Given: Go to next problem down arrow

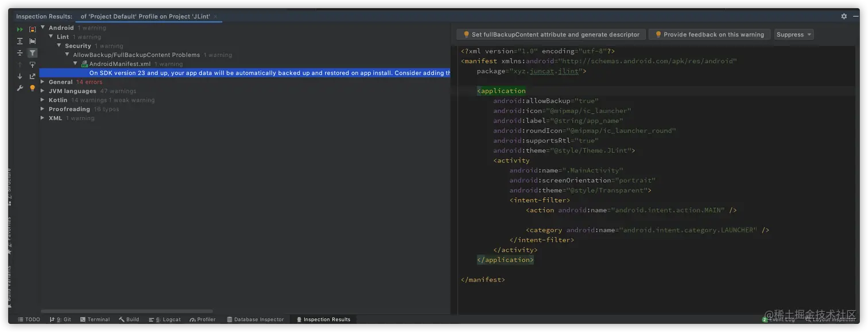Looking at the screenshot, I should tap(20, 76).
